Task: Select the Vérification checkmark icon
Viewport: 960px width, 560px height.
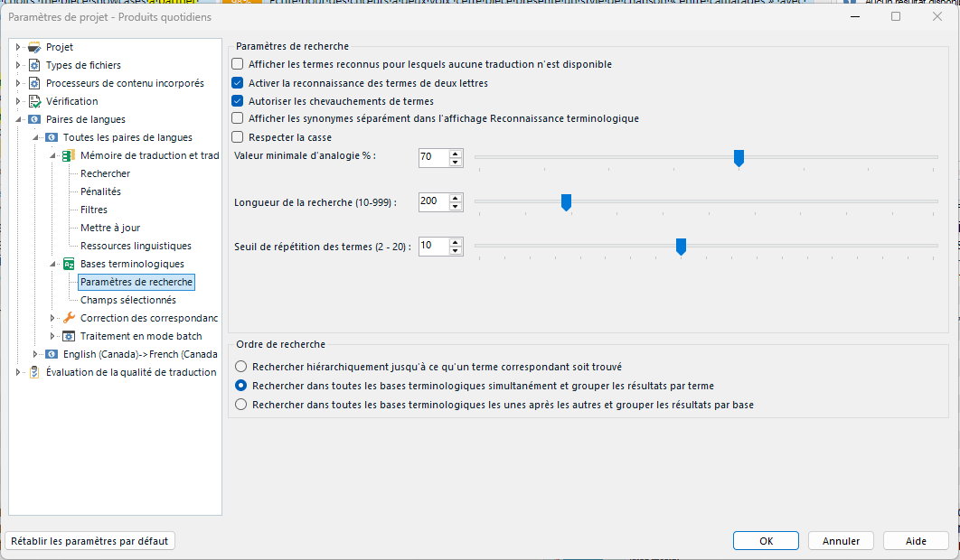Action: [x=33, y=101]
